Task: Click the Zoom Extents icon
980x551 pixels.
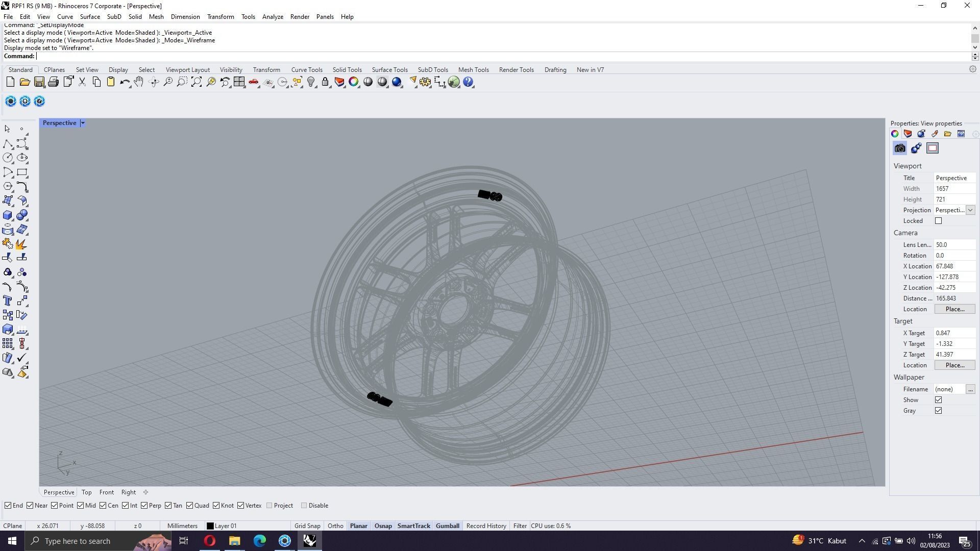Action: [x=197, y=82]
